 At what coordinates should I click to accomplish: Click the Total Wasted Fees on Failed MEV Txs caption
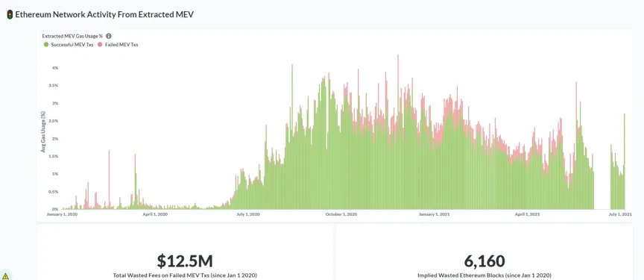point(185,276)
